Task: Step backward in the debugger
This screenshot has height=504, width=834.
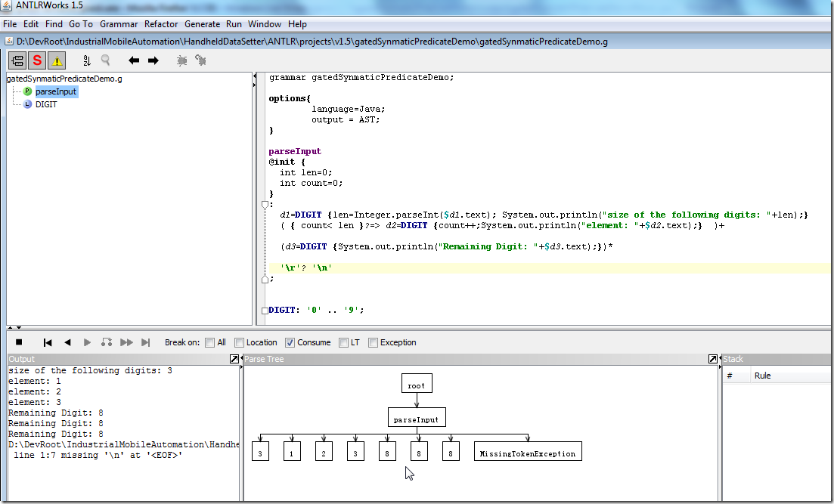Action: 67,342
